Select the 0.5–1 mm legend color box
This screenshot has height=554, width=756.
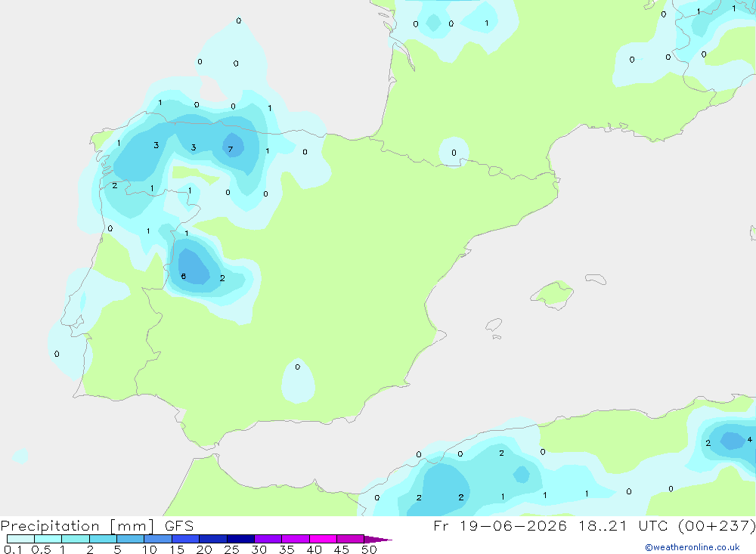(x=48, y=539)
